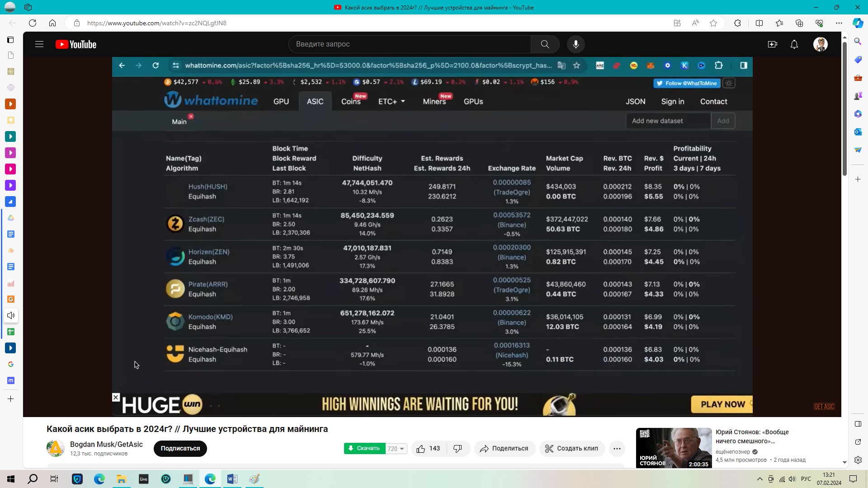Image resolution: width=868 pixels, height=488 pixels.
Task: Open the create video icon
Action: click(772, 44)
